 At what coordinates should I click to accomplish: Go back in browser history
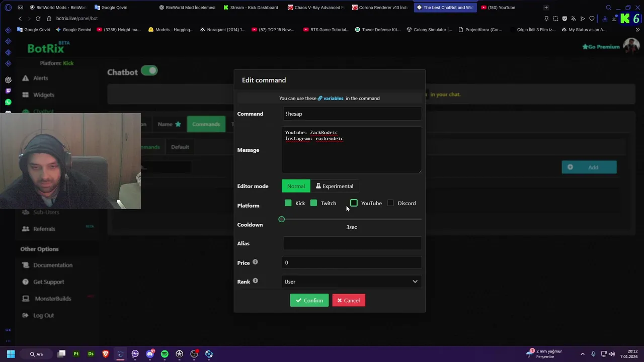pos(20,18)
